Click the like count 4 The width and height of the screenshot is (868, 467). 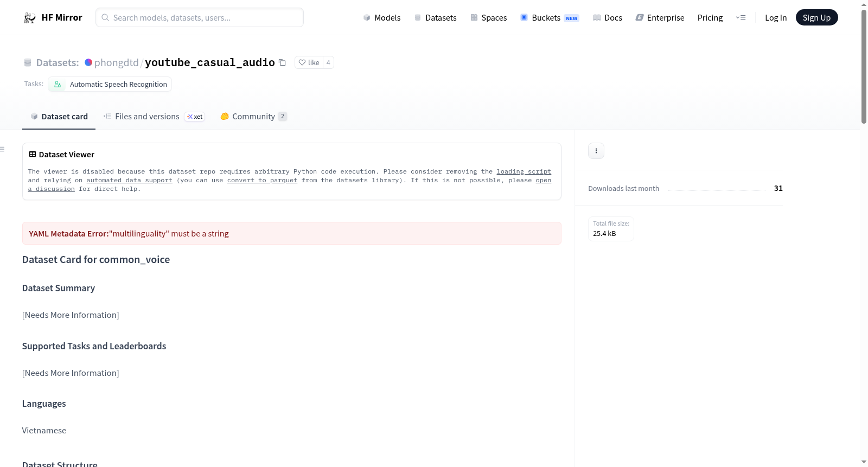click(328, 62)
